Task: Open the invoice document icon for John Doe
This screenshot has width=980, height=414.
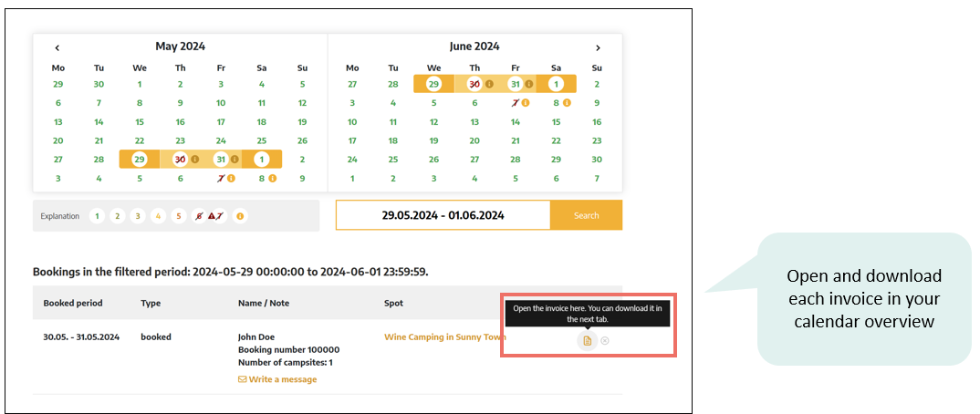Action: [x=587, y=340]
